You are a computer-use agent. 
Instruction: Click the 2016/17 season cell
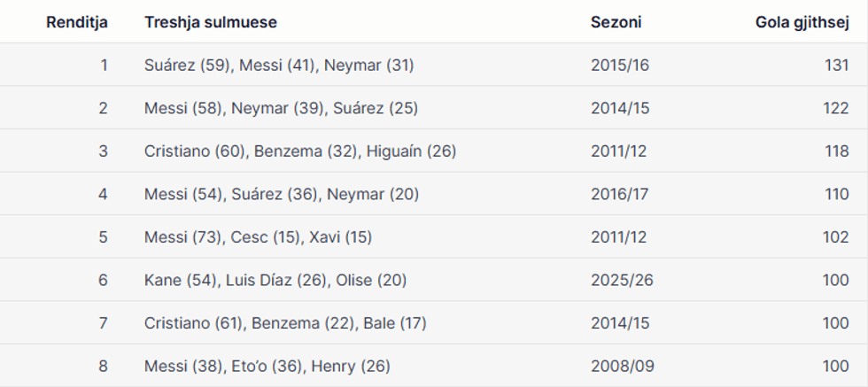point(620,194)
